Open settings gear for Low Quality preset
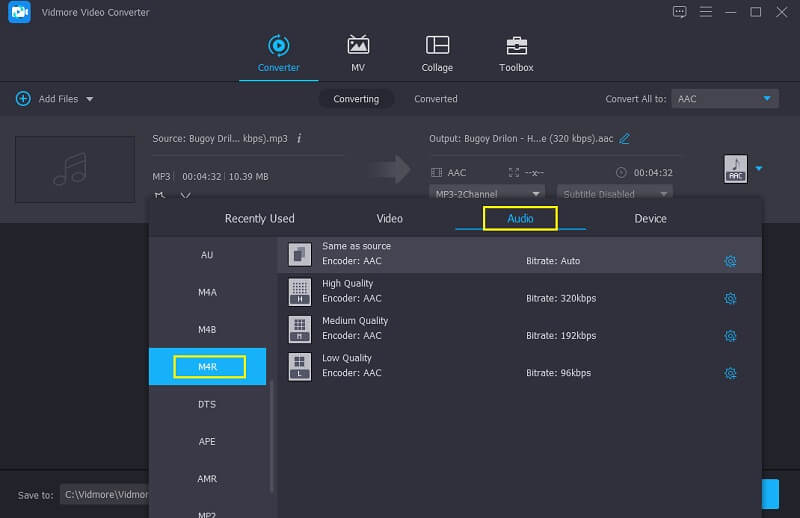 (x=730, y=374)
